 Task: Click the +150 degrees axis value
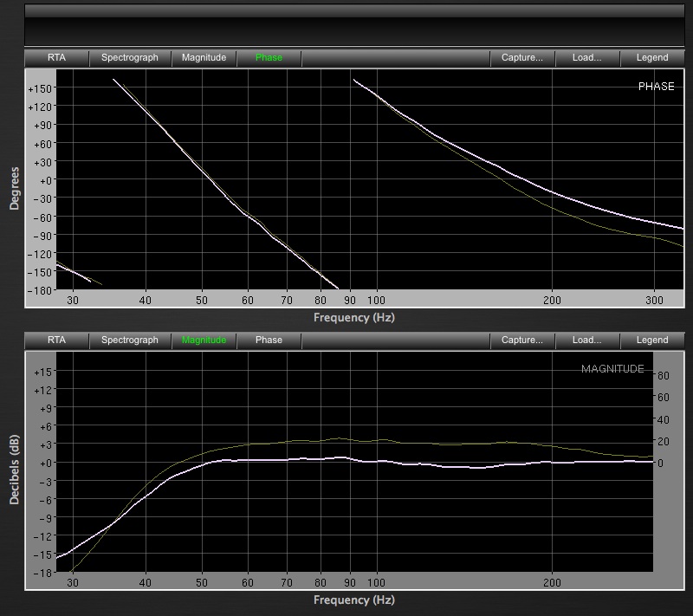pos(40,89)
